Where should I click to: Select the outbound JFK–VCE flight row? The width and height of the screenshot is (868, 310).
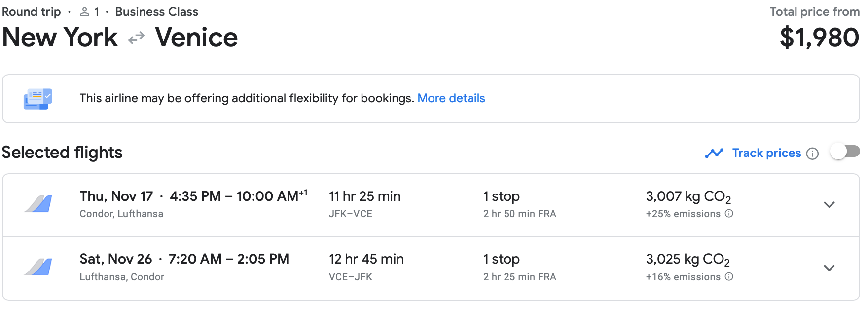pyautogui.click(x=431, y=205)
